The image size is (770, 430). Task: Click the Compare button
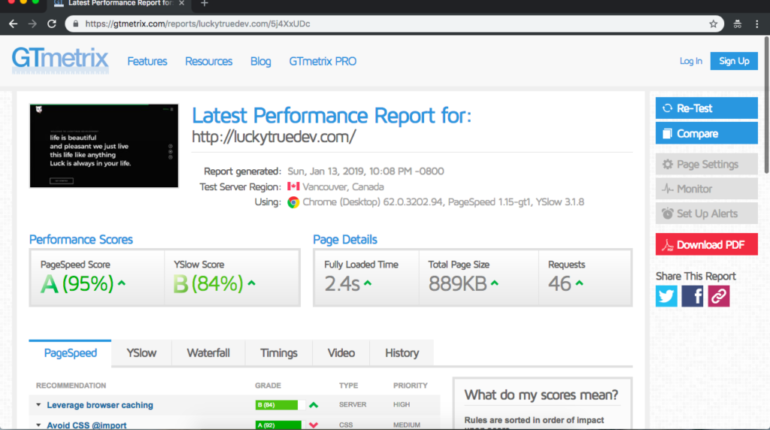[706, 133]
